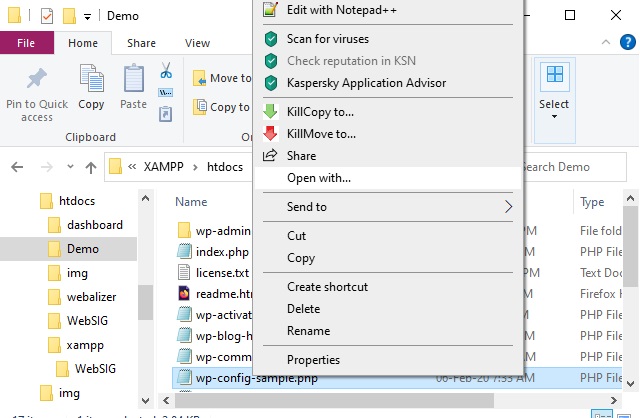
Task: Click the Paste shortcut icon in ribbon
Action: click(165, 114)
